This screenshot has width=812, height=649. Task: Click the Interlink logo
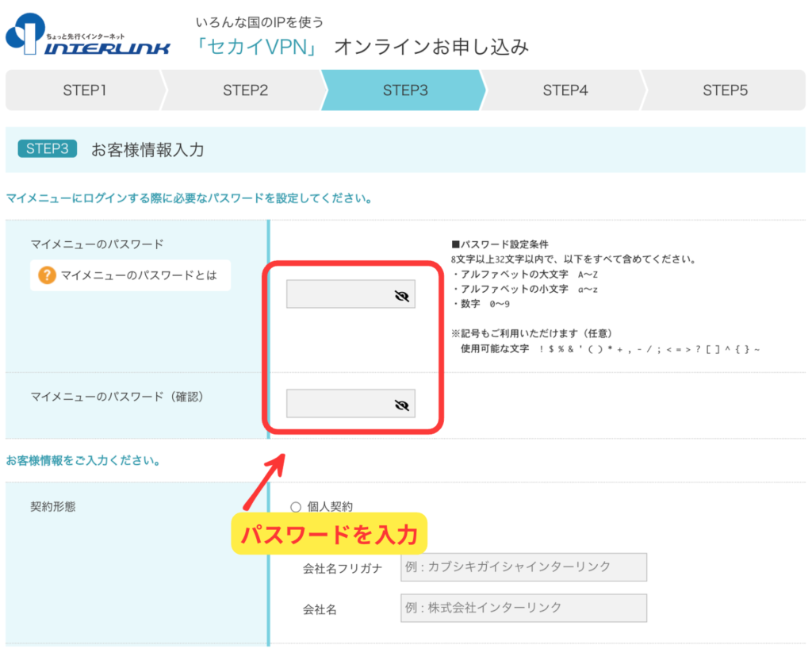pyautogui.click(x=87, y=35)
